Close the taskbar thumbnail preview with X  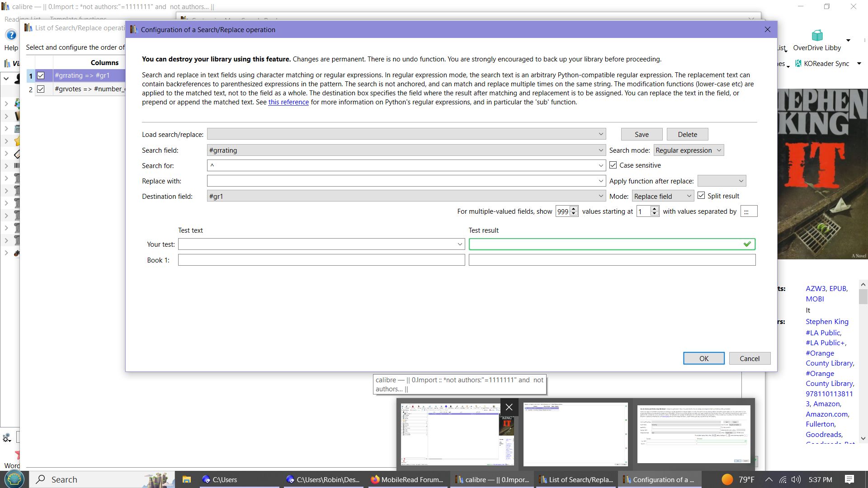coord(509,407)
